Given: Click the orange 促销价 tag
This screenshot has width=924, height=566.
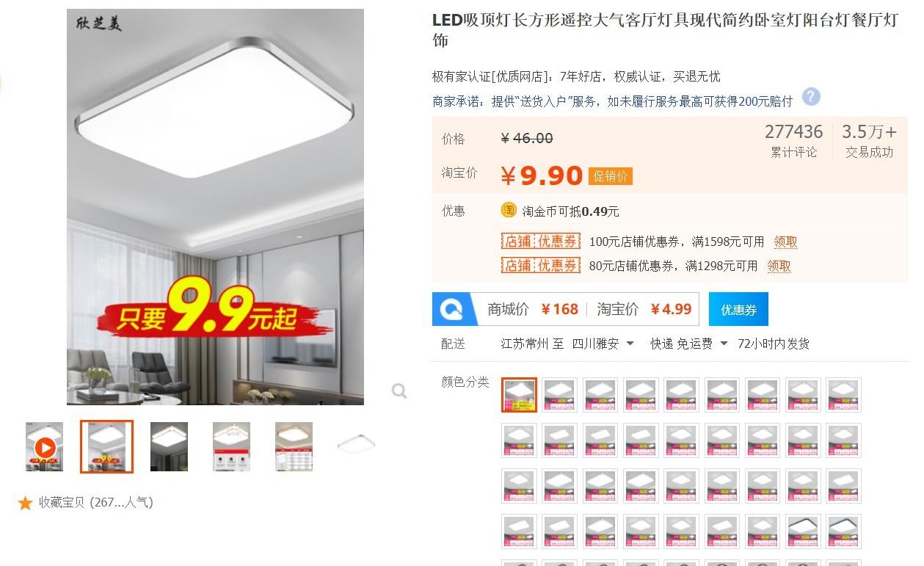Looking at the screenshot, I should [610, 176].
